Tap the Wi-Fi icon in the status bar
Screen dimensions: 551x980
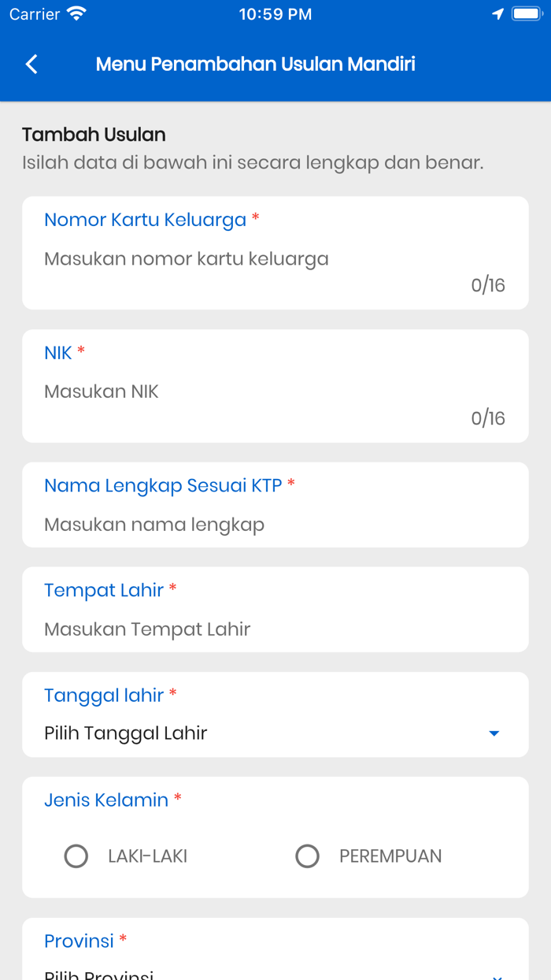(x=75, y=13)
